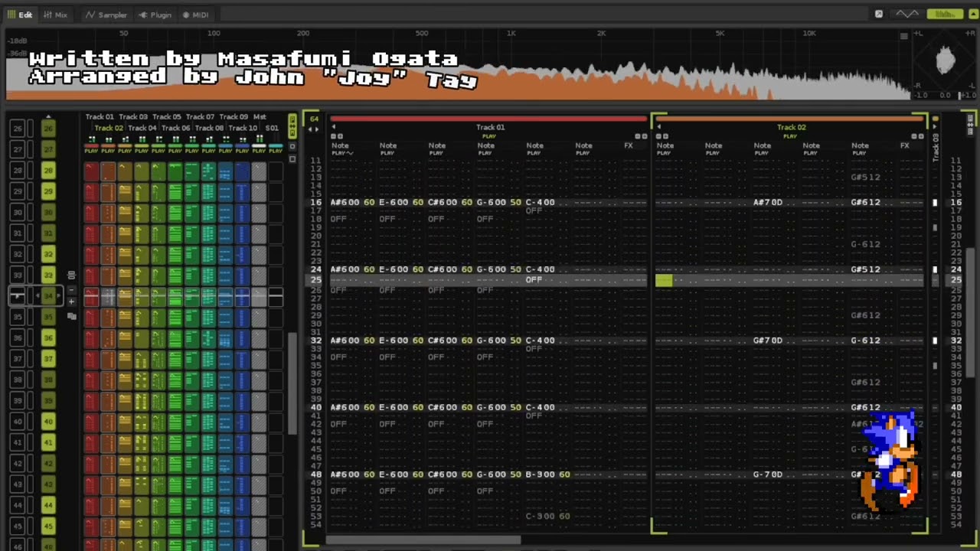Image resolution: width=980 pixels, height=551 pixels.
Task: Click the duplicate pattern icon in the sequencer
Action: tap(71, 315)
